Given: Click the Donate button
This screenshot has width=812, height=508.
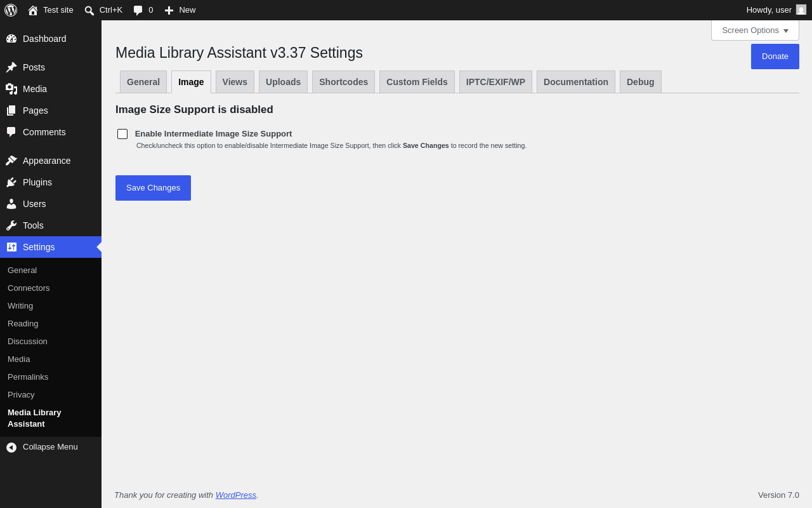Looking at the screenshot, I should pyautogui.click(x=775, y=57).
